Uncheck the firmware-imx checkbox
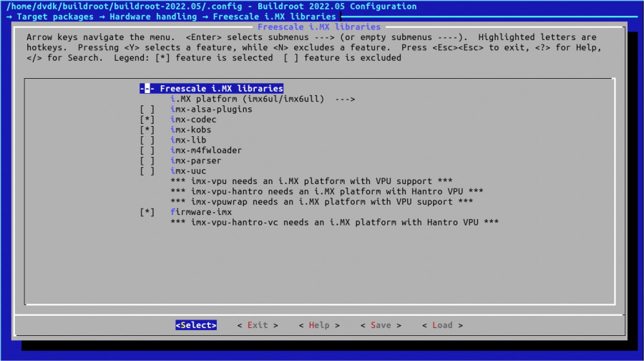Screen dimensions: 644x361 coord(147,213)
